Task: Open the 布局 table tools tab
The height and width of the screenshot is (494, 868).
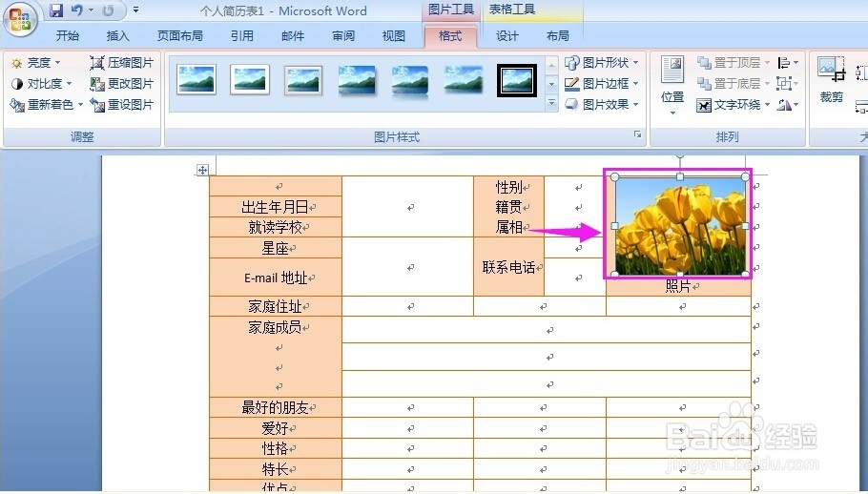Action: [x=557, y=36]
